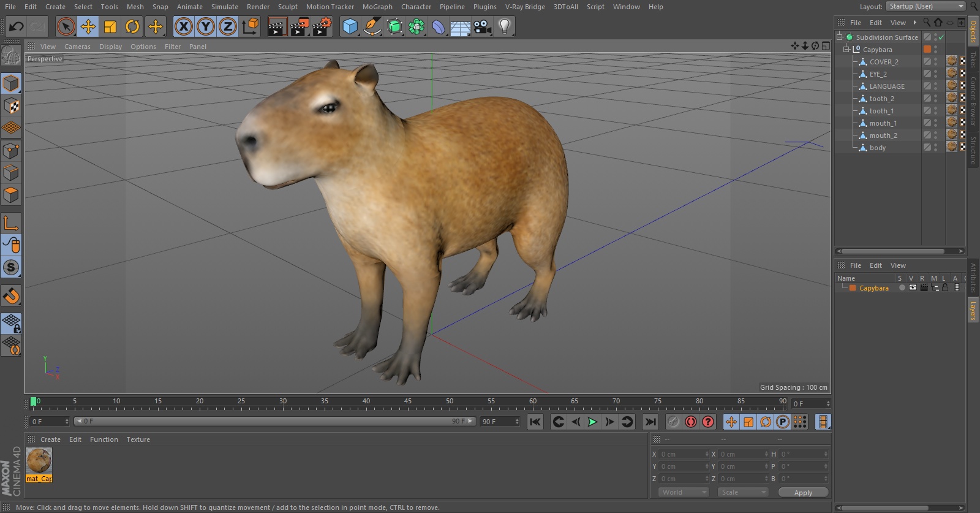Screen dimensions: 980x513
Task: Add a Cube primitive object
Action: pyautogui.click(x=350, y=26)
